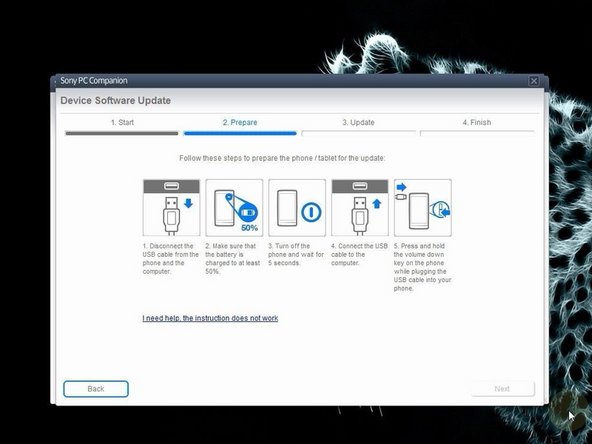Select the '2. Prepare' step tab
592x444 pixels.
click(x=240, y=122)
